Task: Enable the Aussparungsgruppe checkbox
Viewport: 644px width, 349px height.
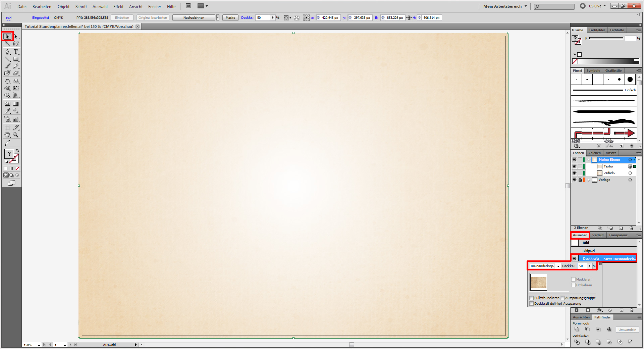Action: click(562, 298)
